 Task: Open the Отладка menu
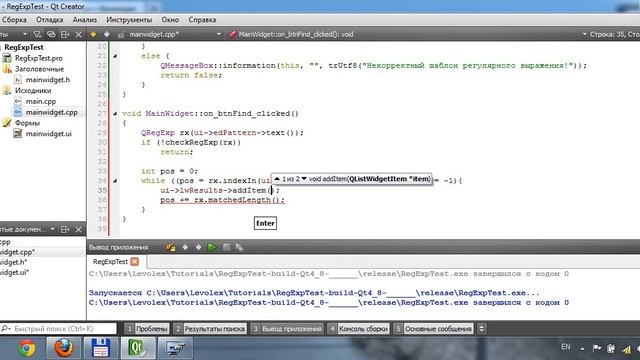point(49,20)
